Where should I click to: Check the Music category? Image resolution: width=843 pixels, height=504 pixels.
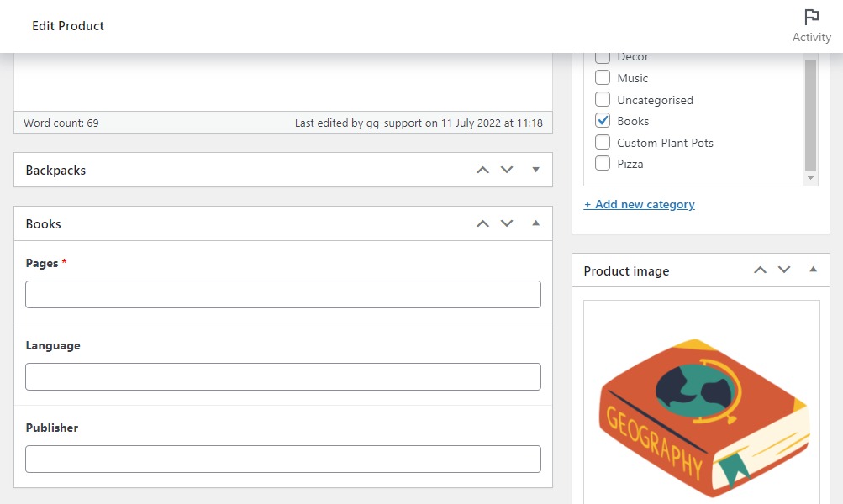click(x=603, y=77)
